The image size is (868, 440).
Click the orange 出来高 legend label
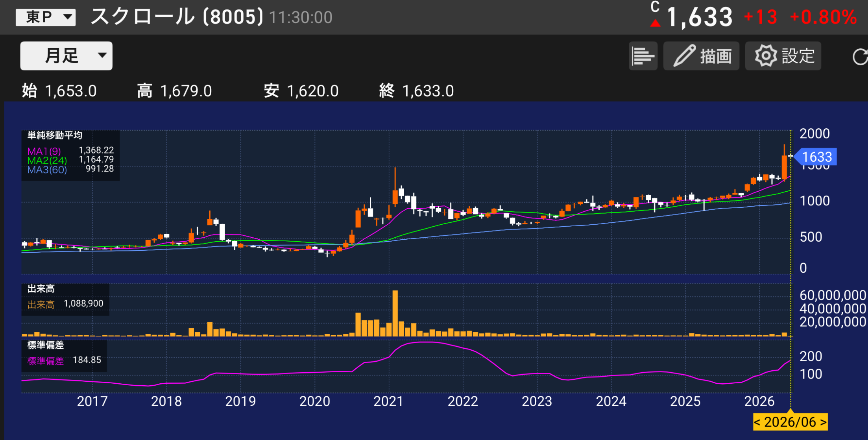click(x=41, y=305)
